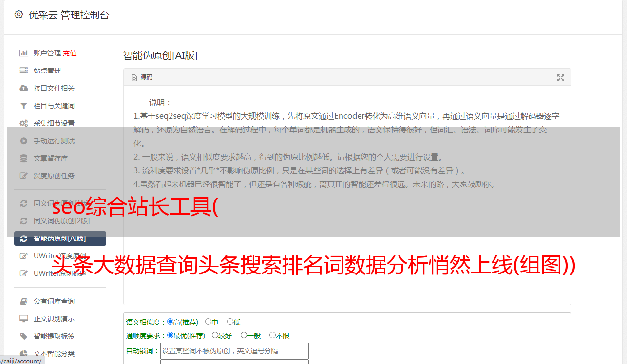The height and width of the screenshot is (364, 627).
Task: Click the 手动运行测试 play icon
Action: (23, 141)
